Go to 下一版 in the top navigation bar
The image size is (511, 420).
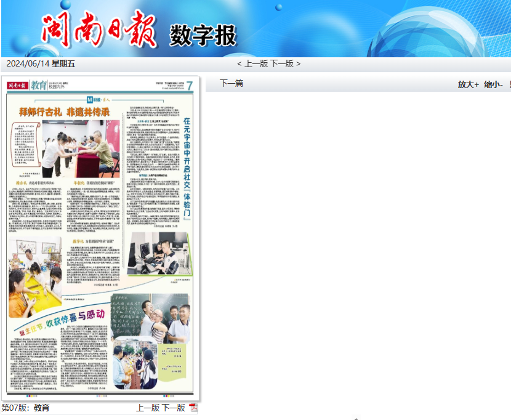click(x=282, y=63)
